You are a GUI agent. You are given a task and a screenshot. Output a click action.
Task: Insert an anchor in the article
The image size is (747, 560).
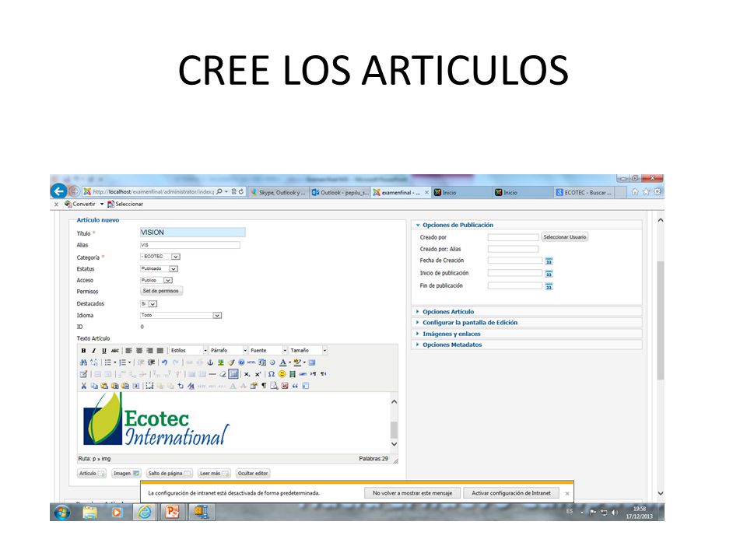point(210,362)
